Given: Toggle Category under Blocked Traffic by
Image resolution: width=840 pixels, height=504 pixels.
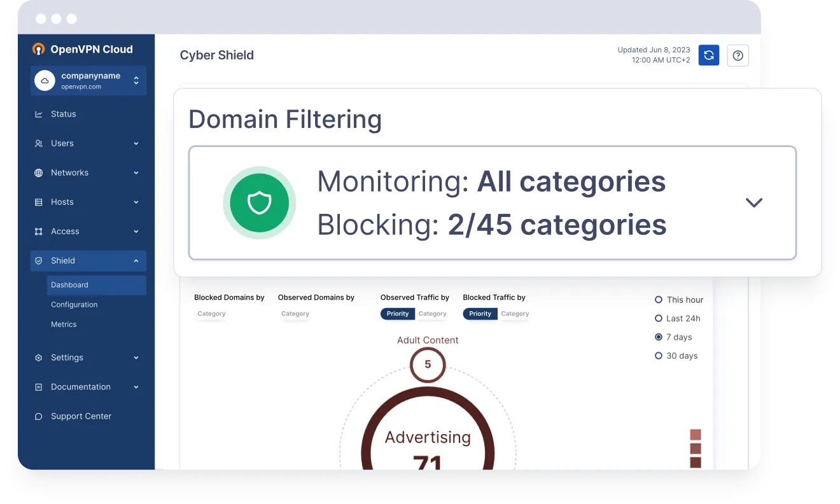Looking at the screenshot, I should [x=515, y=314].
